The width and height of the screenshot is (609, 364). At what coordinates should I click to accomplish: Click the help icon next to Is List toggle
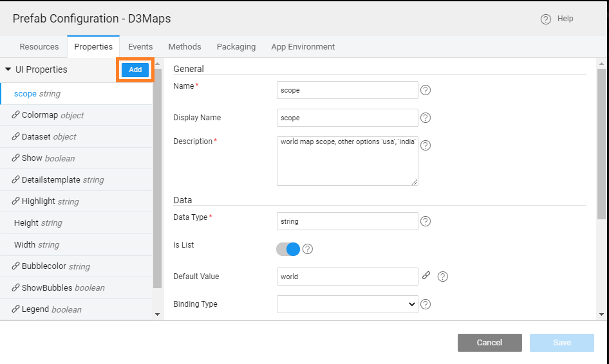308,249
